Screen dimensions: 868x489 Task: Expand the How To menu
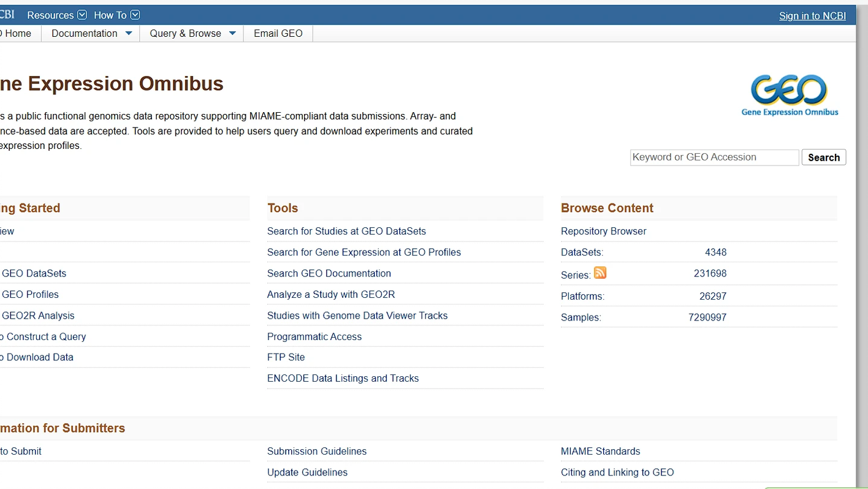[x=116, y=15]
